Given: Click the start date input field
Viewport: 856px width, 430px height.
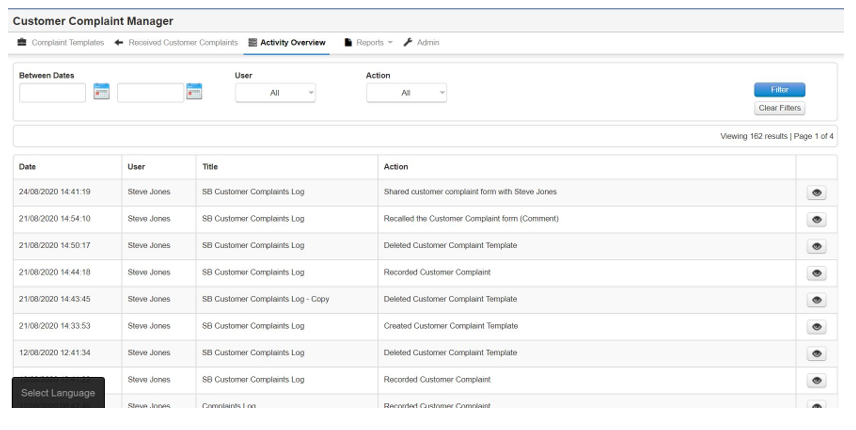Looking at the screenshot, I should (52, 93).
